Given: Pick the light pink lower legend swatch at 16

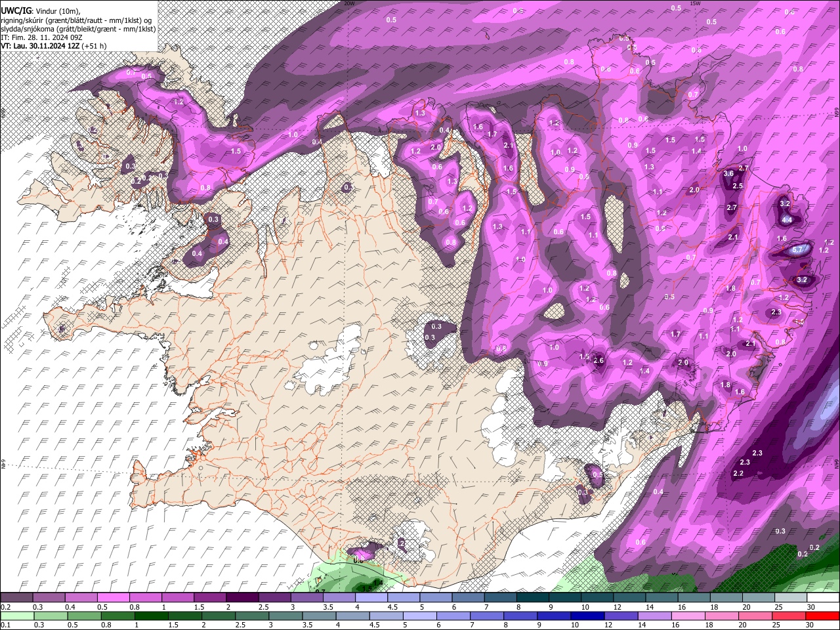Looking at the screenshot, I should 688,616.
